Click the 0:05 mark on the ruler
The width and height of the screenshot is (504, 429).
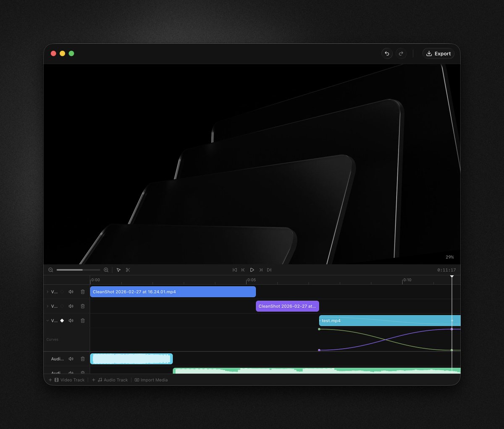click(x=251, y=280)
